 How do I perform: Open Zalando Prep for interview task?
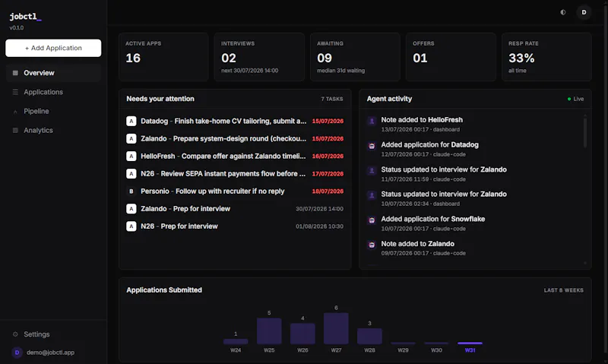coord(235,208)
